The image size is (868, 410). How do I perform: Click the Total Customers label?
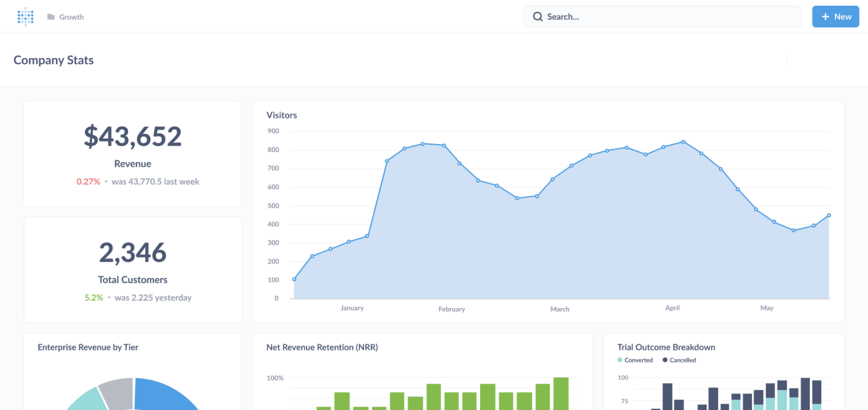133,280
